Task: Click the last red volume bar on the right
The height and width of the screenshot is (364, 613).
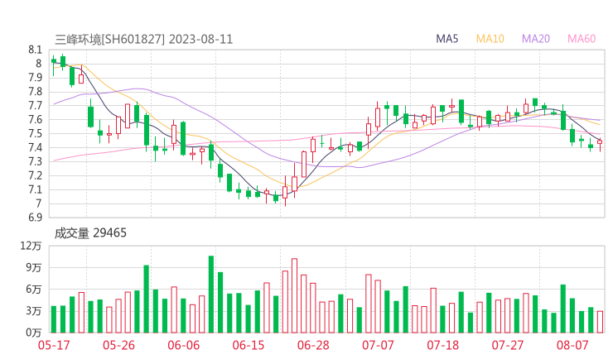Action: 600,322
